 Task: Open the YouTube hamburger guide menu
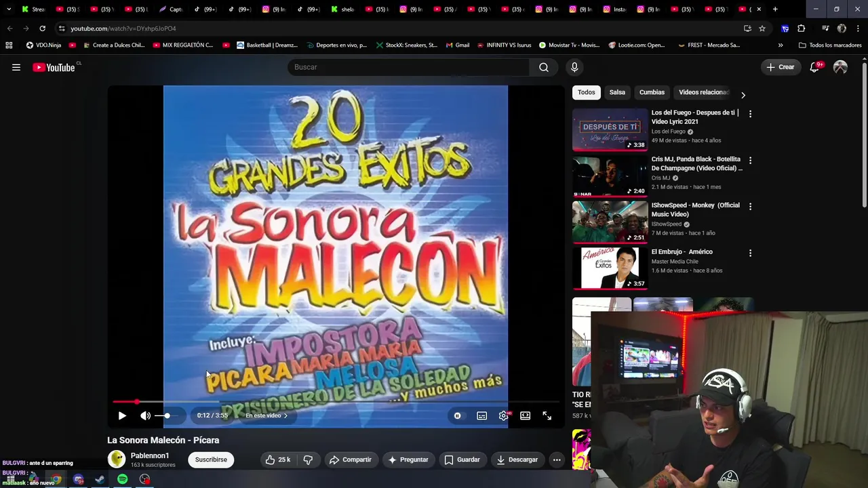(x=16, y=67)
